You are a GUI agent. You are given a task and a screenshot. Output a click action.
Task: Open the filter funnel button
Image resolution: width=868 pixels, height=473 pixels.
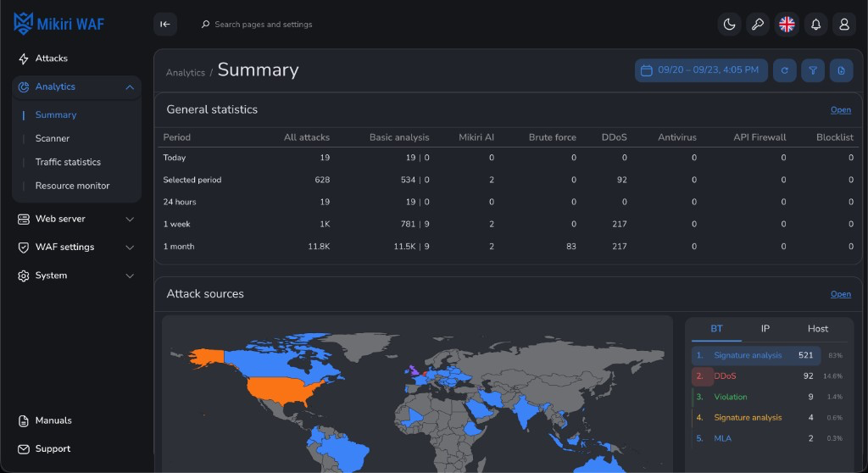click(813, 70)
